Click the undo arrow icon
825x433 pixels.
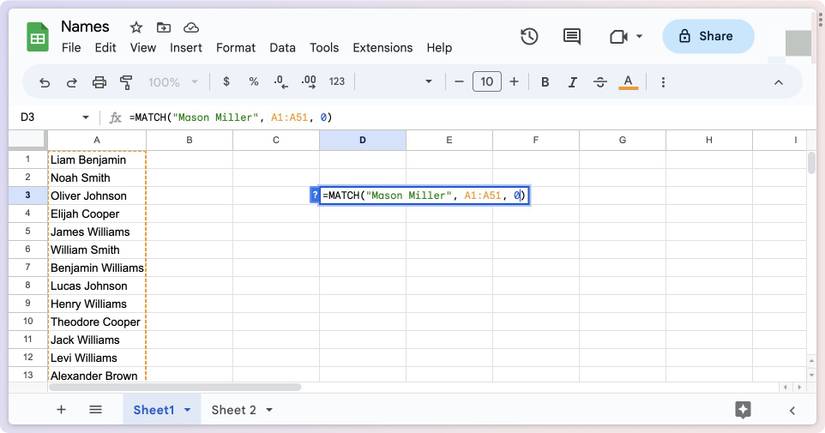44,82
